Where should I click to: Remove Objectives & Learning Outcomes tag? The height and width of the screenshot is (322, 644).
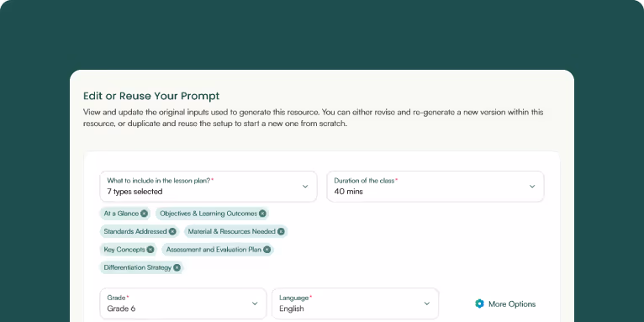pos(262,214)
